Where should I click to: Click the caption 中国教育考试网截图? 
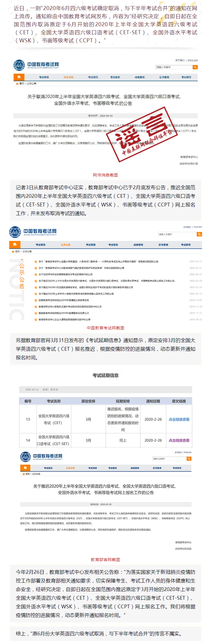[x=105, y=328]
